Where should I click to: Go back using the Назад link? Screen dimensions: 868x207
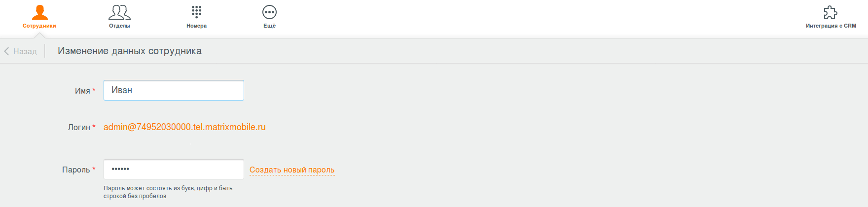pos(25,51)
